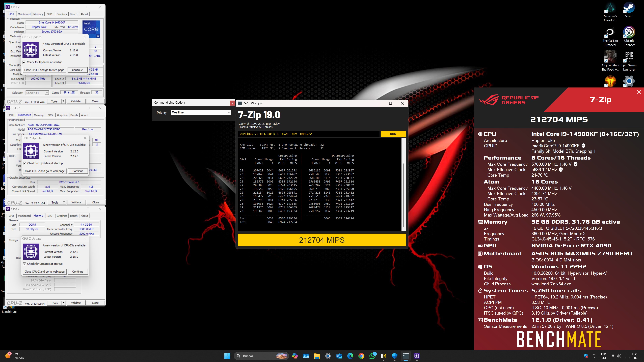Open Settings gear in taskbar
The image size is (644, 362).
pos(328,356)
